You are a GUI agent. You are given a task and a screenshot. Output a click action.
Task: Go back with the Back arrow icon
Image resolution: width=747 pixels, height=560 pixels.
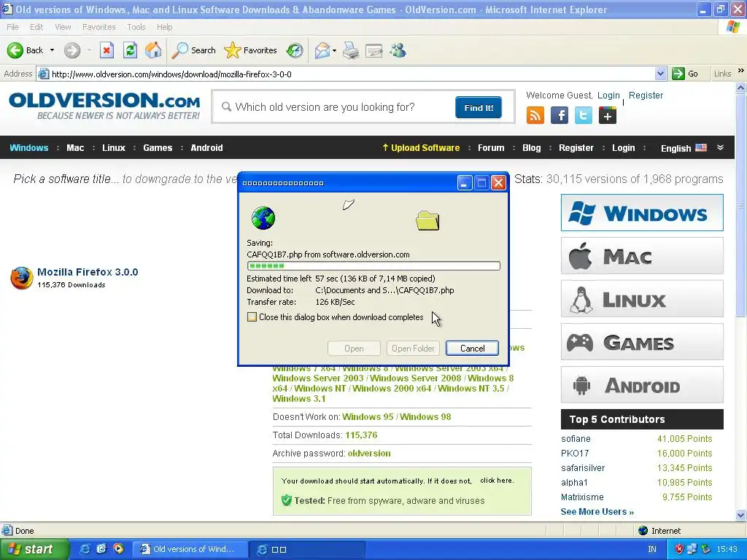[15, 50]
